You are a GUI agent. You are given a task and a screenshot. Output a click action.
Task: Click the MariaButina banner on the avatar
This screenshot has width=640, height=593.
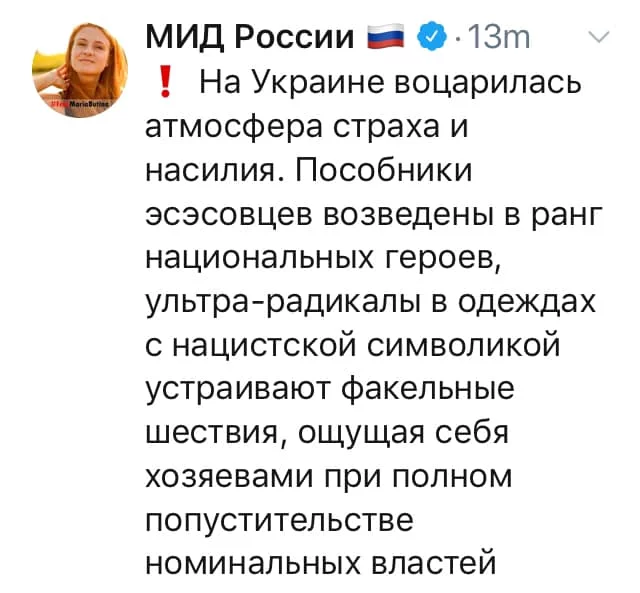80,104
